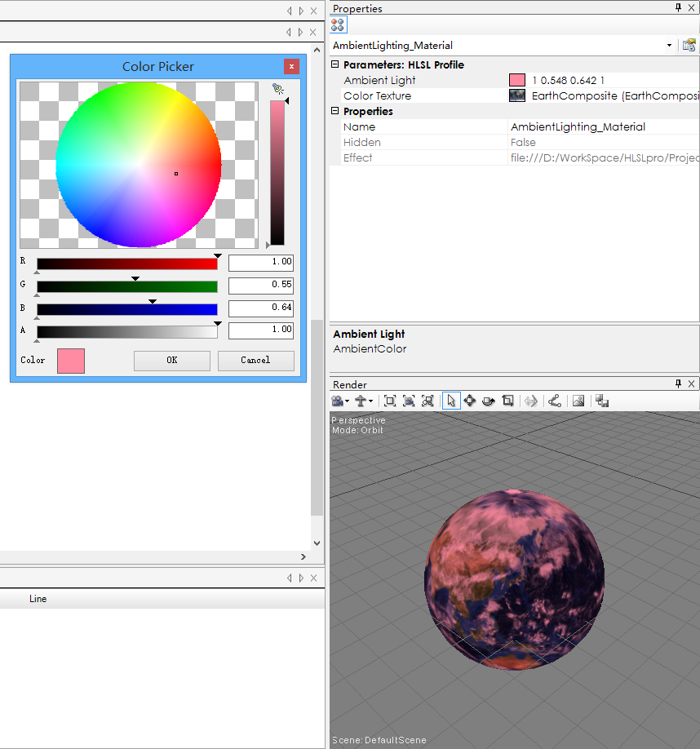
Task: Select the scale object tool
Action: click(x=507, y=401)
